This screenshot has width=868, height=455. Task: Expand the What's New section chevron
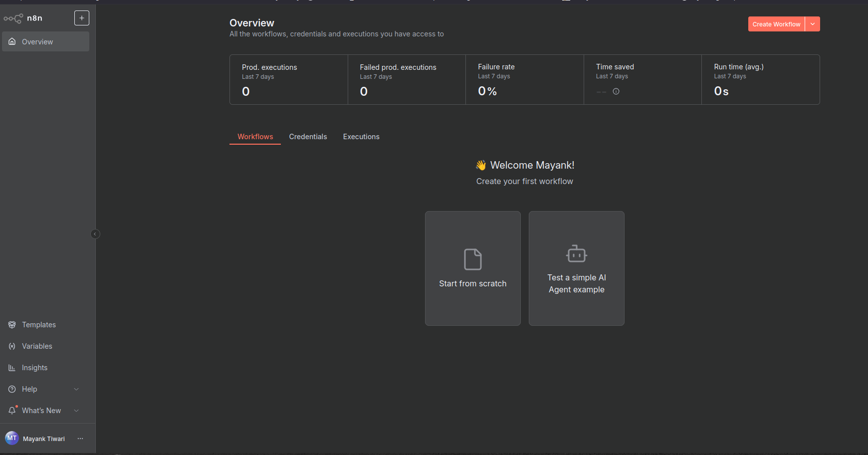(x=76, y=410)
